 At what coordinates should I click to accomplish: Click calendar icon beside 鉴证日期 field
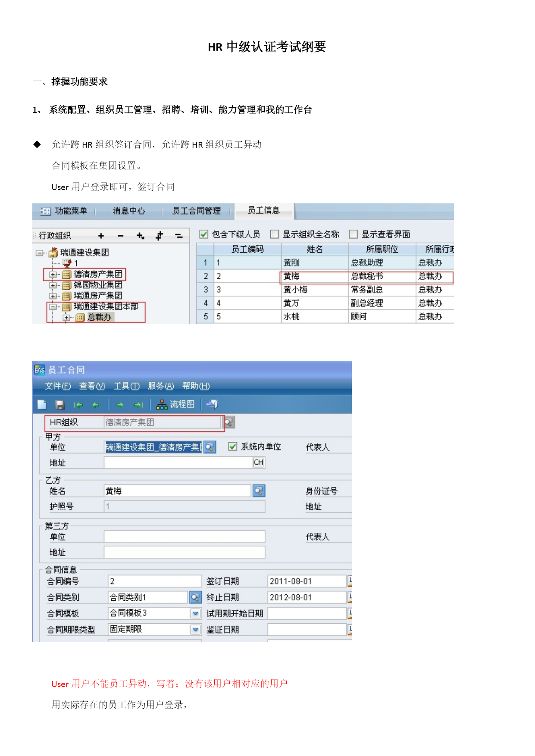pos(350,630)
